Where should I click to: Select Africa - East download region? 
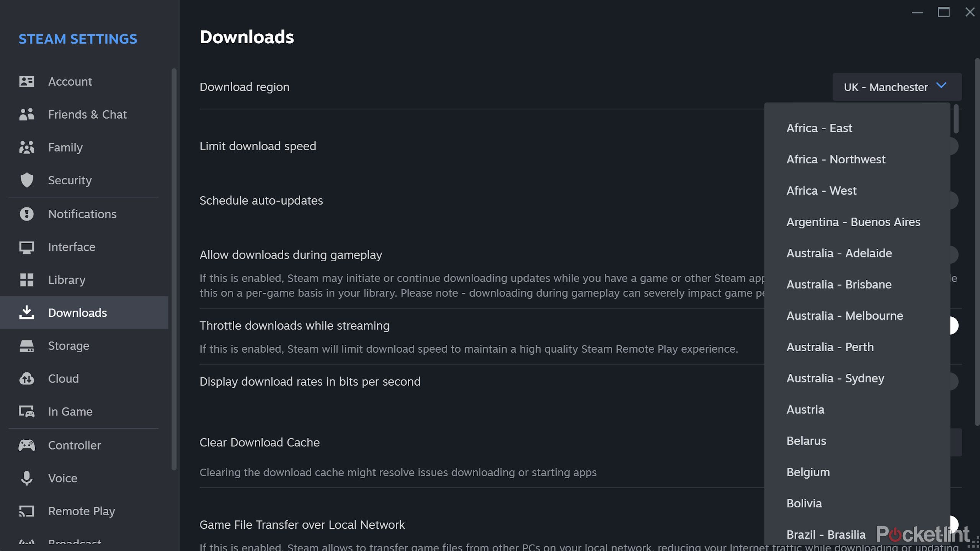point(819,127)
